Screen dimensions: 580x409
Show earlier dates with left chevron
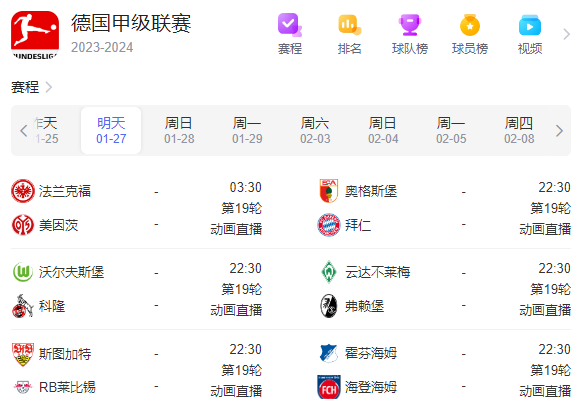coord(24,131)
